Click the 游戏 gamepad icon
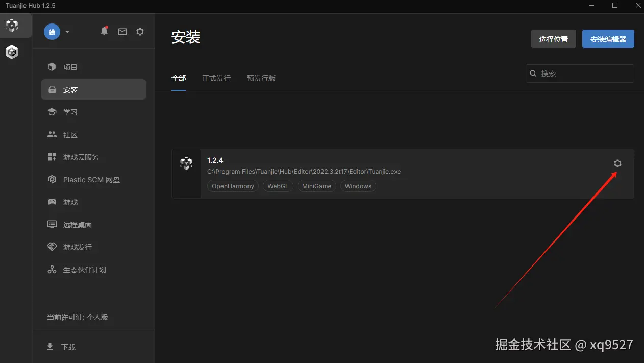 tap(52, 202)
